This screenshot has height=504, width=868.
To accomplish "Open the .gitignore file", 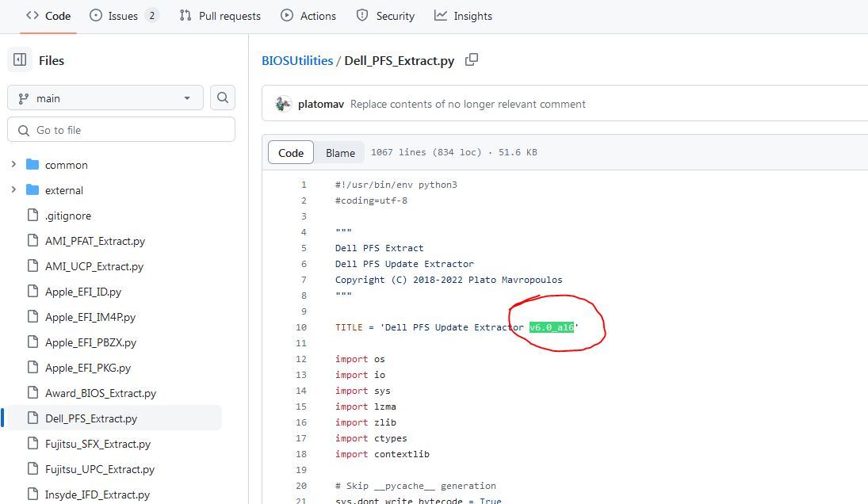I will 68,216.
